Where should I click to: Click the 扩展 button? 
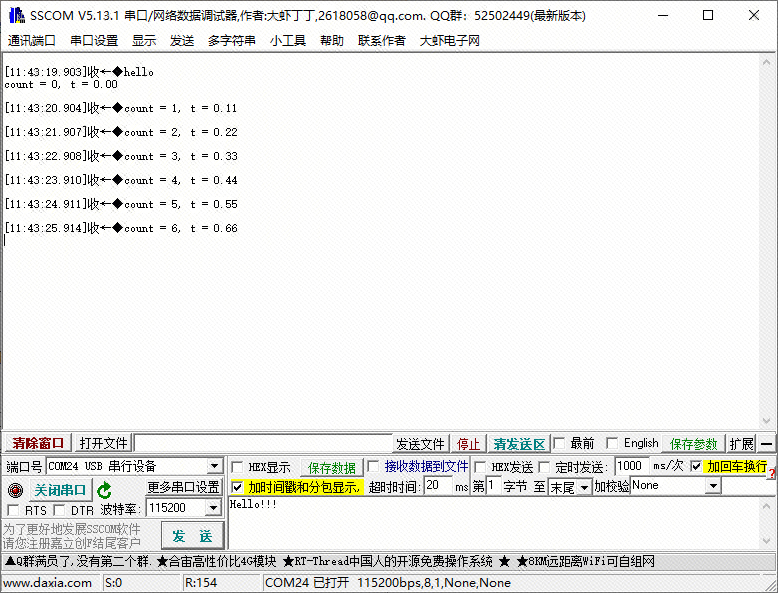coord(741,444)
